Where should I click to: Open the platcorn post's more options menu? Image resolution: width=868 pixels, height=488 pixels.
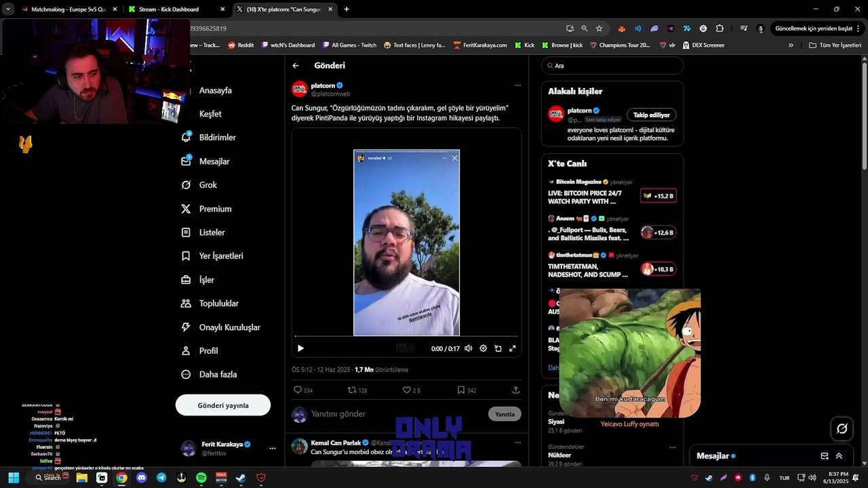517,85
